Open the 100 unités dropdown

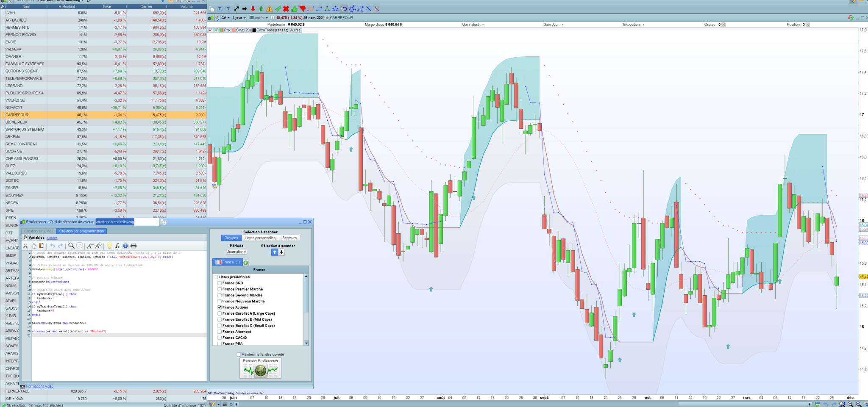click(x=258, y=18)
